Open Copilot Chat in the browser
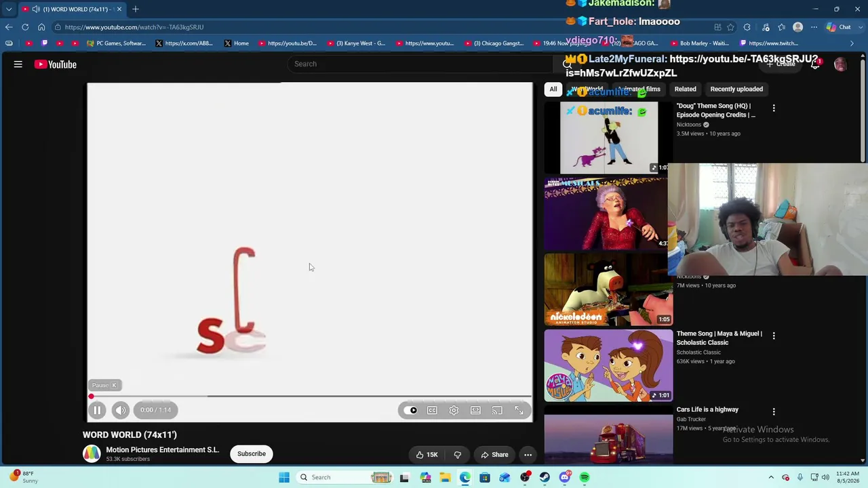 coord(839,27)
